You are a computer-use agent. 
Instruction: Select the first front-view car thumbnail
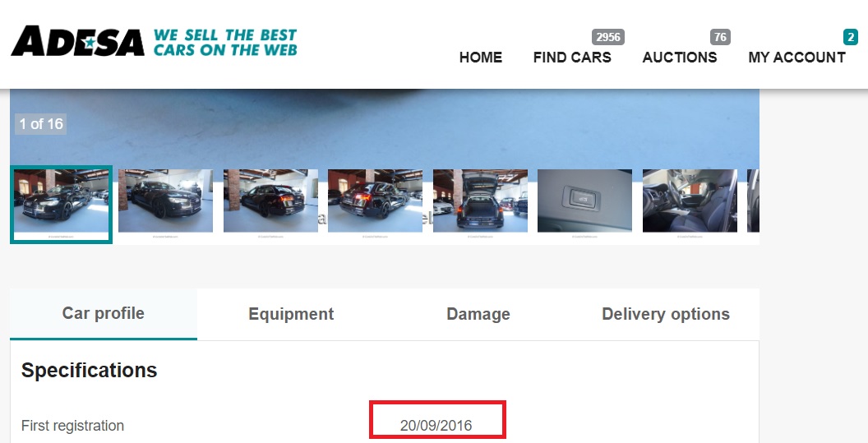tap(62, 205)
